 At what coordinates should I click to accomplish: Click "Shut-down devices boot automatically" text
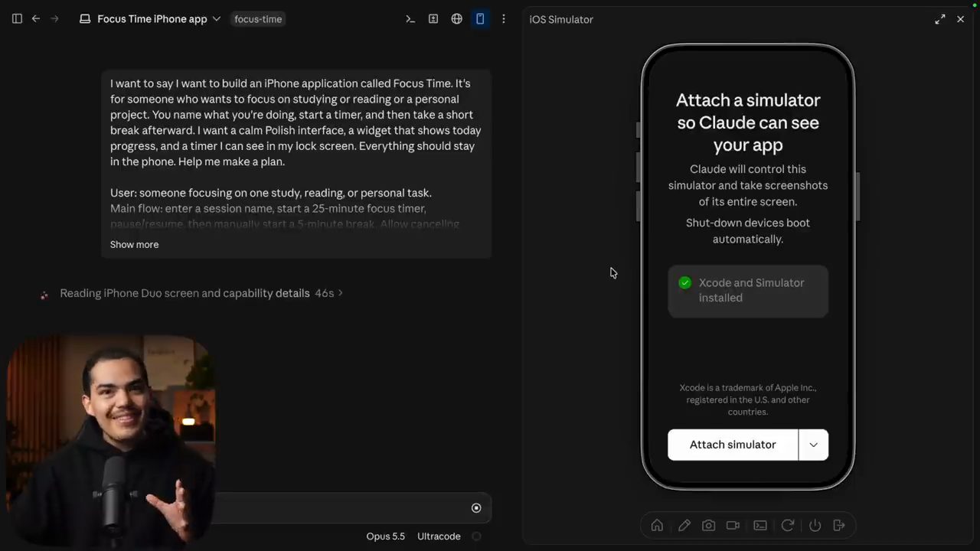(x=748, y=231)
